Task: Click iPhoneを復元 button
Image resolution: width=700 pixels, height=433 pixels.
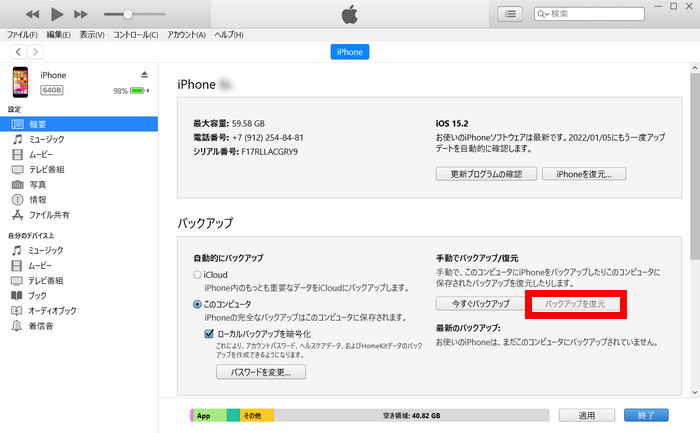Action: (x=584, y=174)
